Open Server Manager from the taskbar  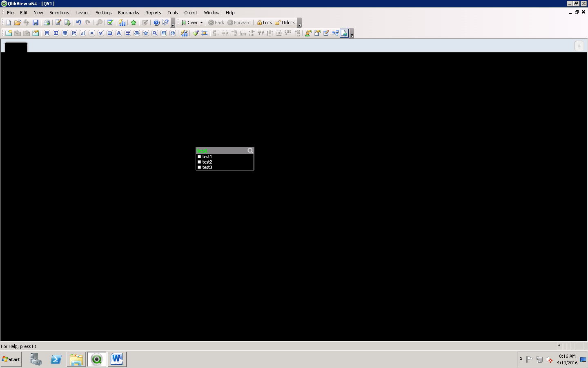pos(36,359)
